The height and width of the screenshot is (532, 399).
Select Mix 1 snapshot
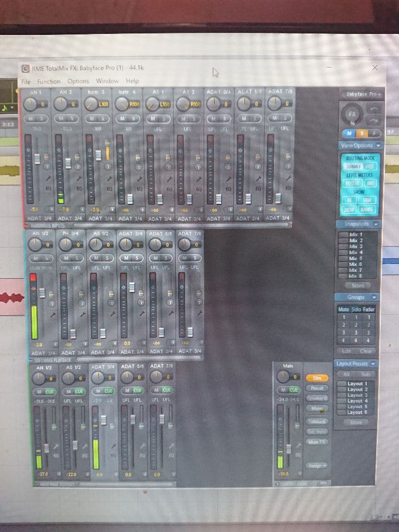355,234
